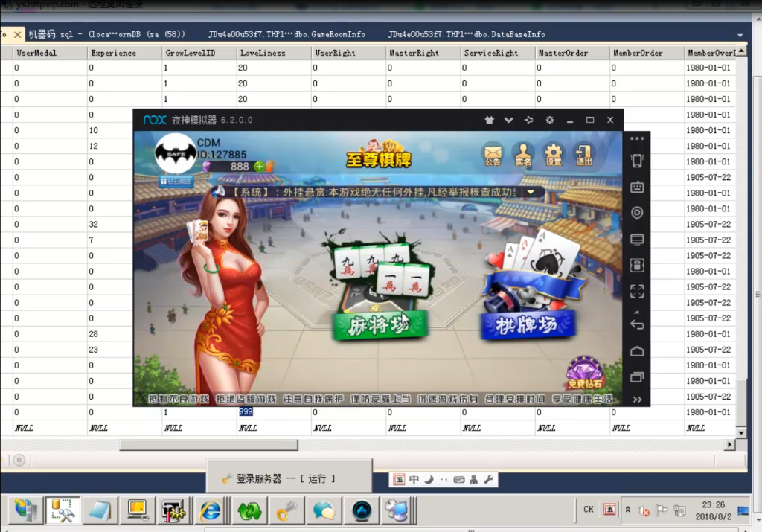Open the 实名 real-name verification icon
Image resolution: width=762 pixels, height=532 pixels.
523,156
